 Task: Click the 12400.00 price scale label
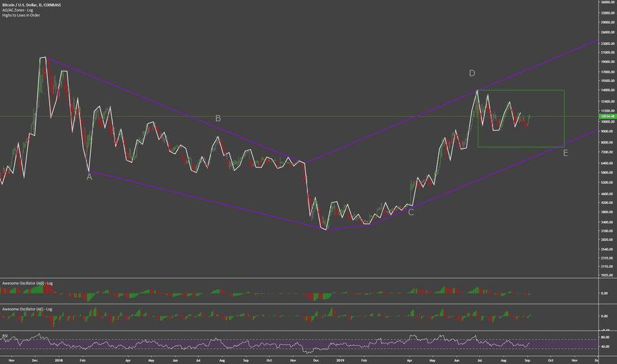pos(608,101)
